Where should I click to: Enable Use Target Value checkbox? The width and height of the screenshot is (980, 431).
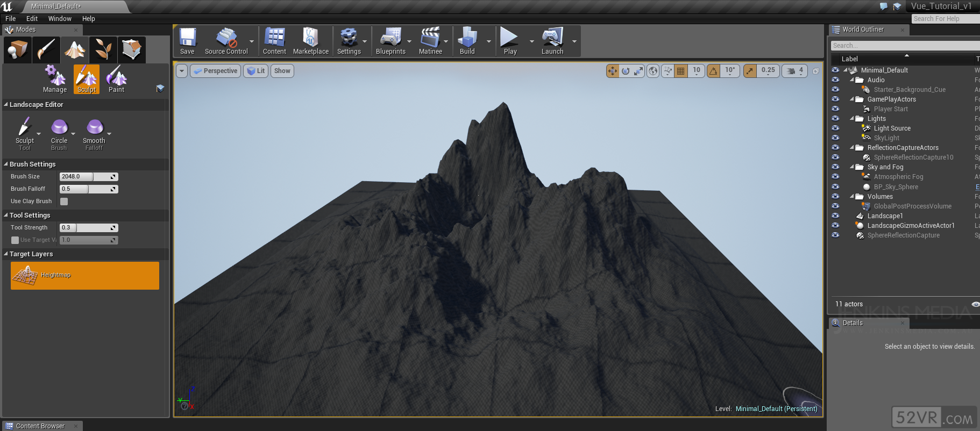tap(15, 240)
